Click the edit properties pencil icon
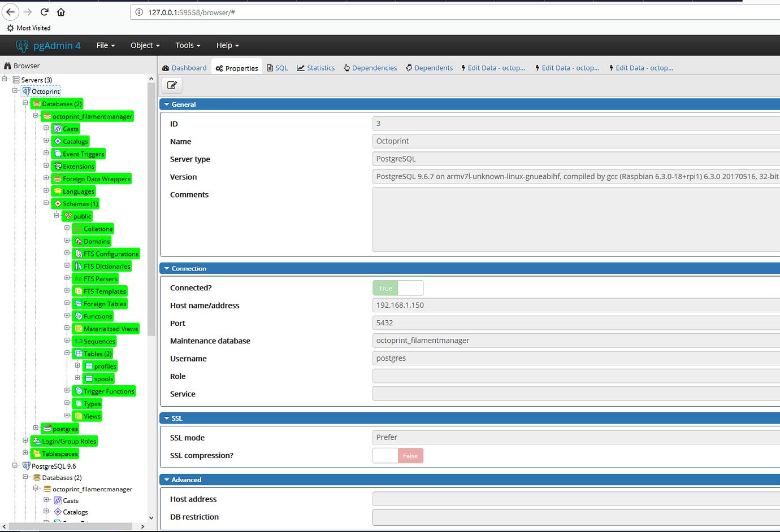 coord(172,85)
